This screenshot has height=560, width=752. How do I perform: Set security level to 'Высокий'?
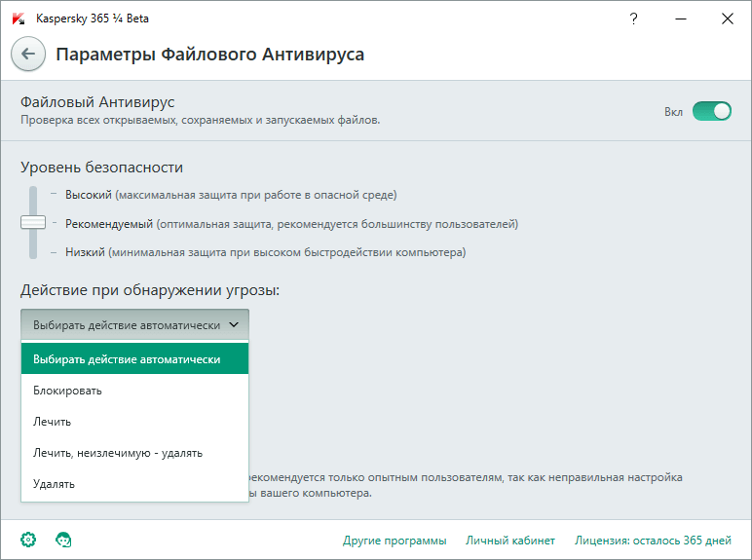[x=89, y=195]
